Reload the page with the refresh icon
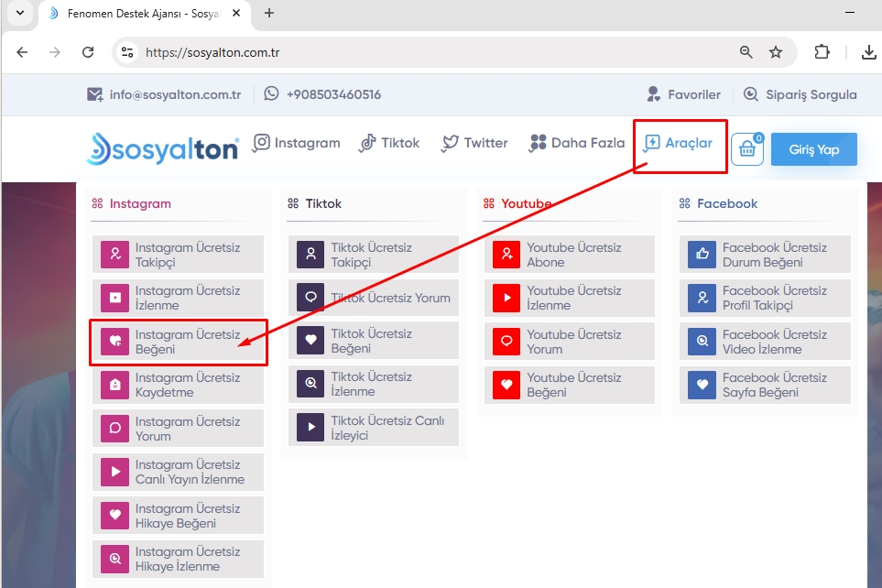Image resolution: width=882 pixels, height=588 pixels. point(88,52)
